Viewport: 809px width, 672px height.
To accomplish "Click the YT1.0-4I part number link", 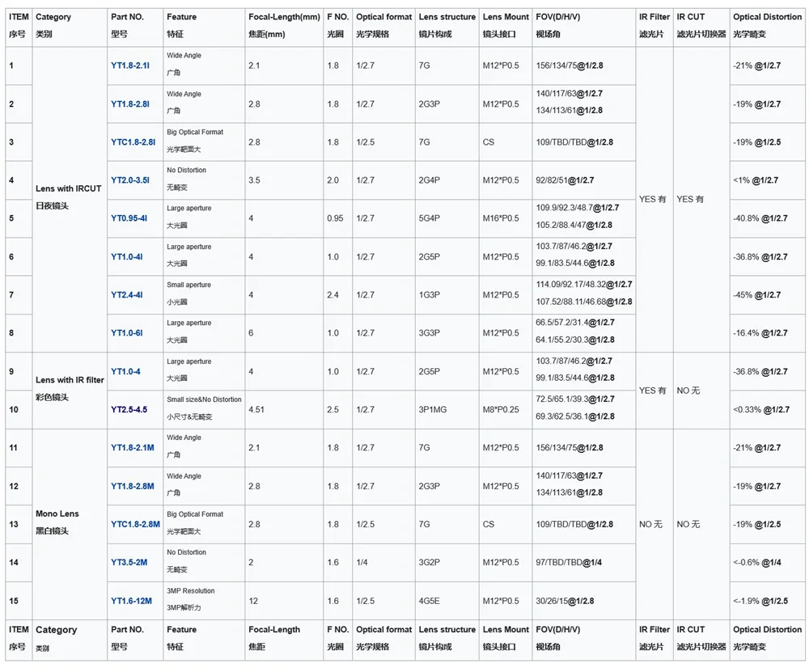I will (127, 257).
